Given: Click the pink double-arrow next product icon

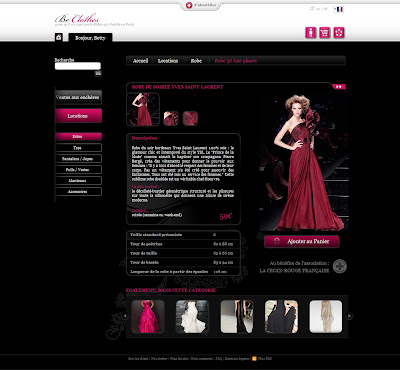Looking at the screenshot, I should click(339, 87).
